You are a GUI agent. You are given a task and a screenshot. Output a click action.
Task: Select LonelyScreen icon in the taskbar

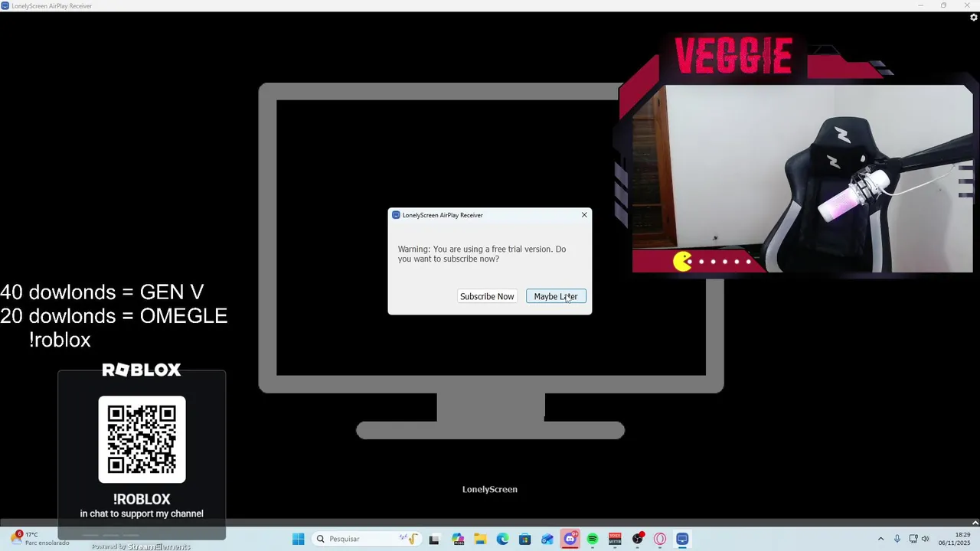tap(682, 539)
